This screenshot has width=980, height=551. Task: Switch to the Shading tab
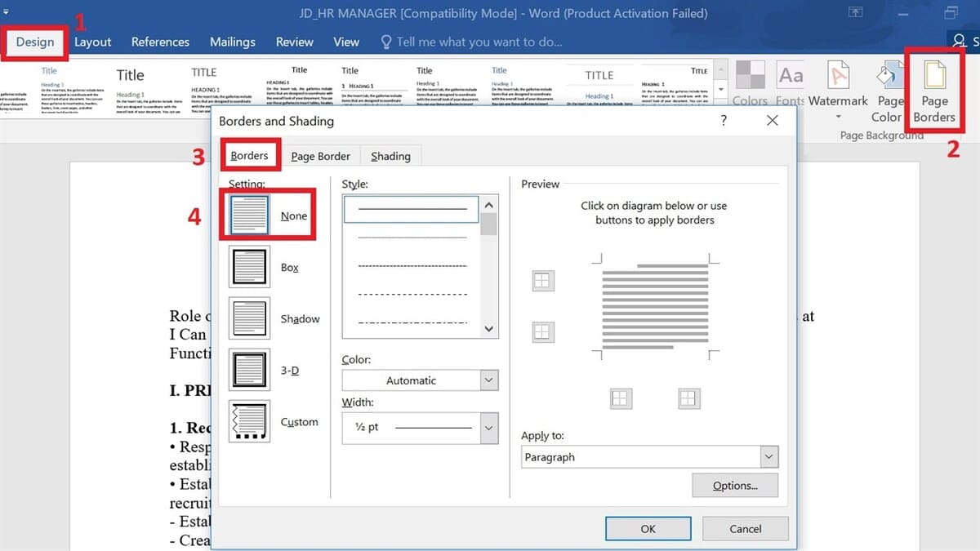390,156
